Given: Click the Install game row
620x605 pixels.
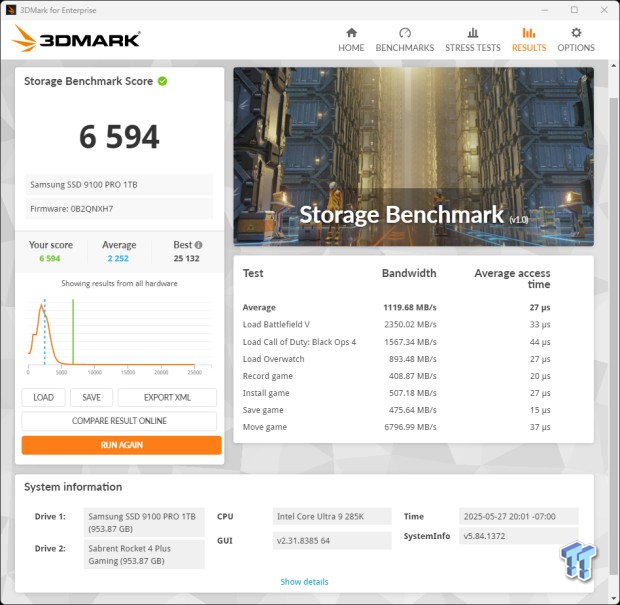Looking at the screenshot, I should pyautogui.click(x=397, y=393).
